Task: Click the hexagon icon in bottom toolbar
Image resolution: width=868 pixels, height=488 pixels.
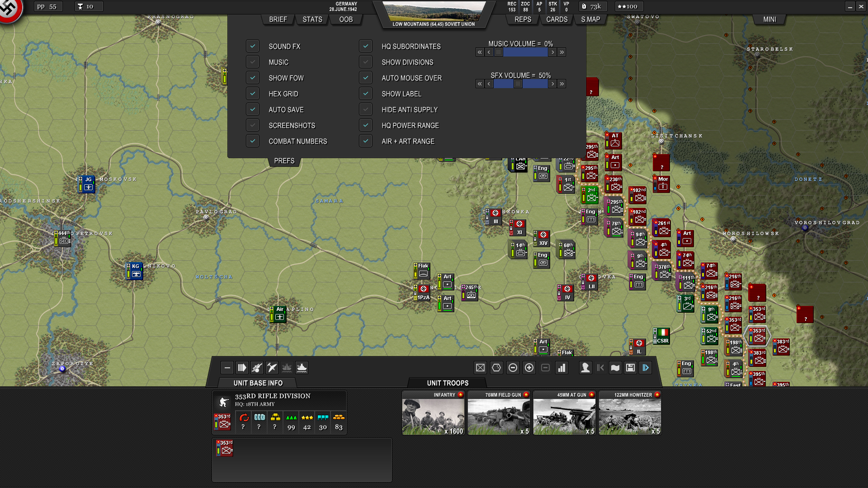Action: click(x=496, y=368)
